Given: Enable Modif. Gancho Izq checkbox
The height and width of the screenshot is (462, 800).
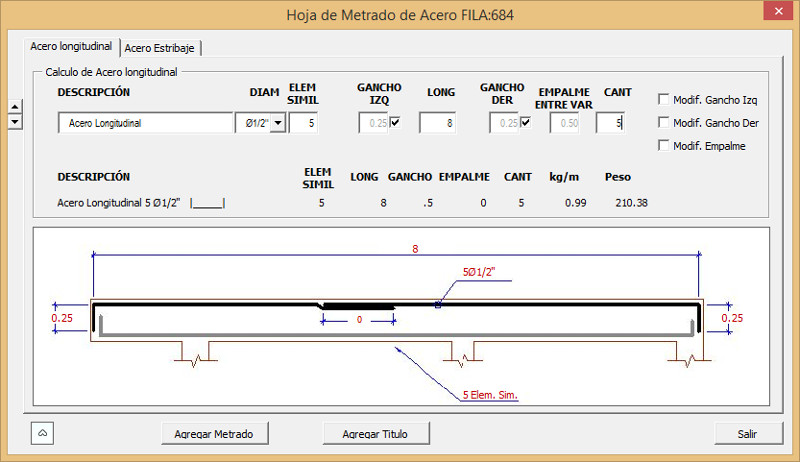Looking at the screenshot, I should click(x=664, y=99).
